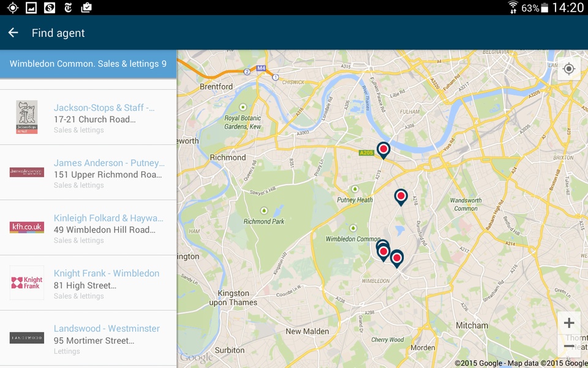Open the location indicator in the status bar

point(13,7)
